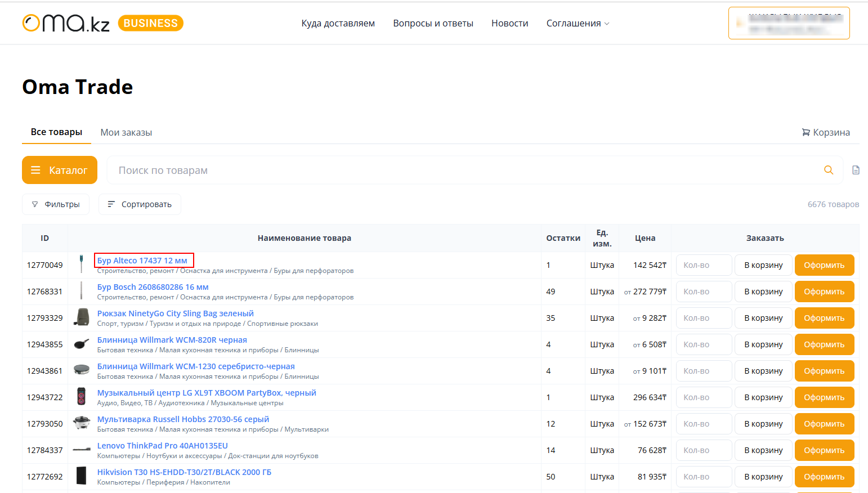Click the 6676 товаров count

[833, 204]
